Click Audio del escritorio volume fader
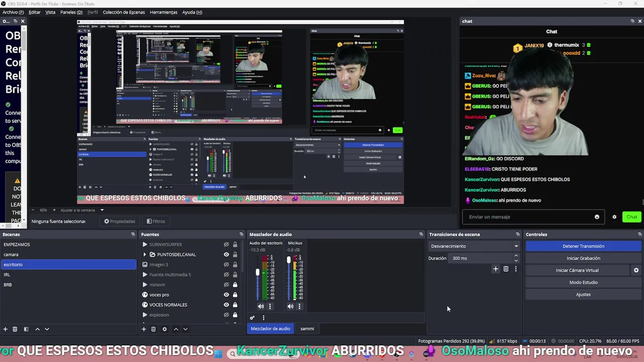Screen dimensions: 644x362 [x=258, y=272]
